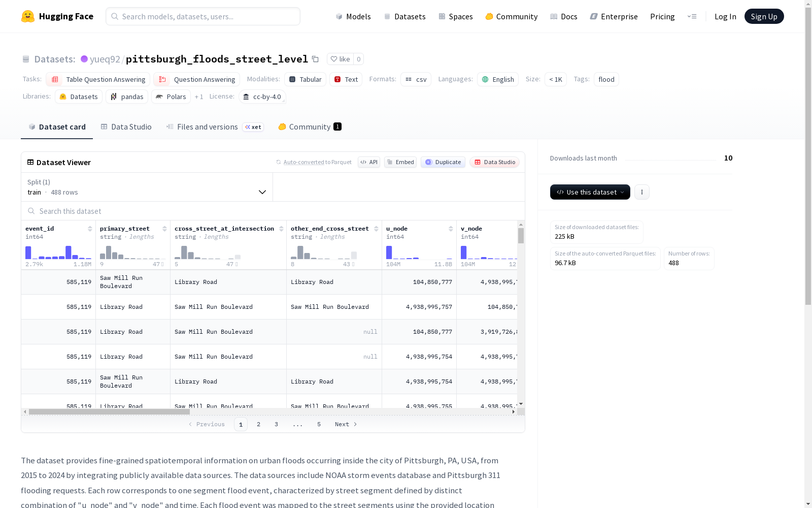Go to page 3 of dataset rows
This screenshot has height=508, width=812.
point(276,424)
